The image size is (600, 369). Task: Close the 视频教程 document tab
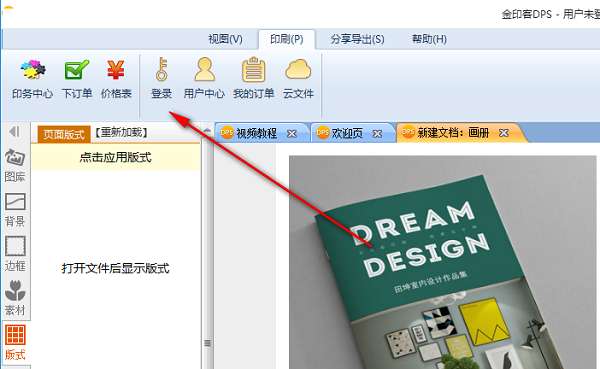(292, 134)
